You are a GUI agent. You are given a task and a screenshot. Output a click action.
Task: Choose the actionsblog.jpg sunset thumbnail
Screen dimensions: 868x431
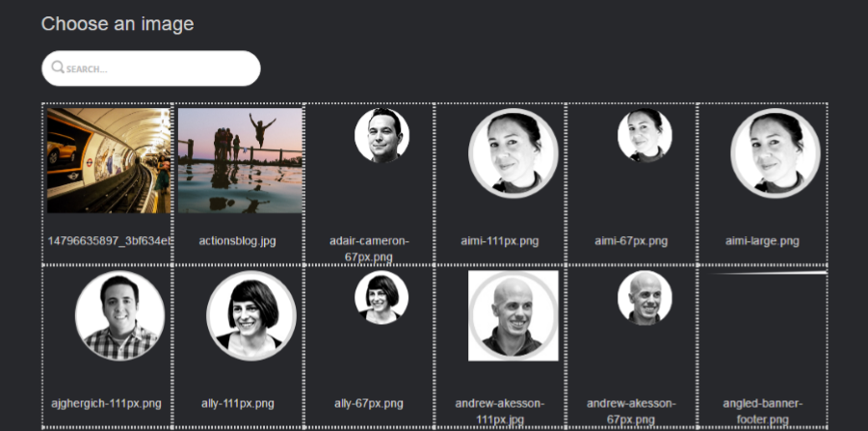[240, 161]
